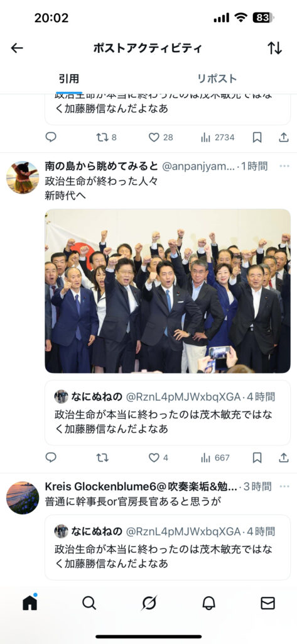This screenshot has width=297, height=644.
Task: Open 南の島から眺めてみると profile name
Action: pyautogui.click(x=101, y=166)
